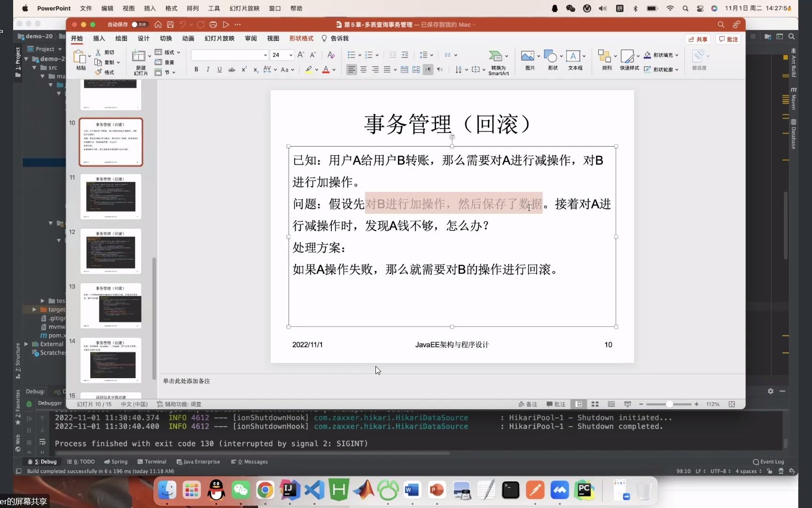Apply strikethrough formatting
This screenshot has height=508, width=812.
pos(232,70)
